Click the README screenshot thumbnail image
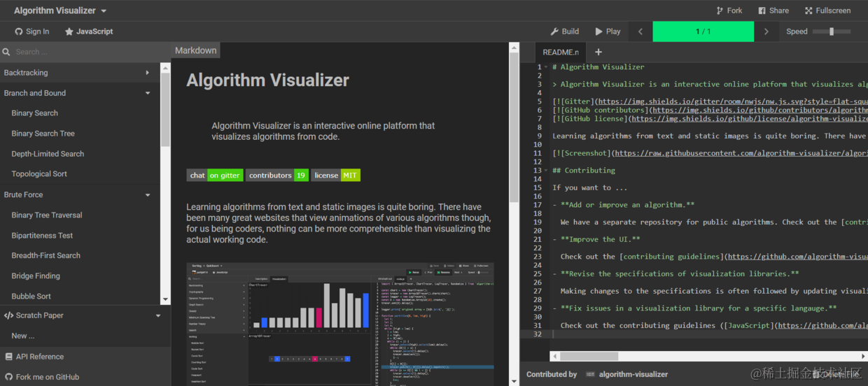Screen dimensions: 868x386 coord(340,324)
